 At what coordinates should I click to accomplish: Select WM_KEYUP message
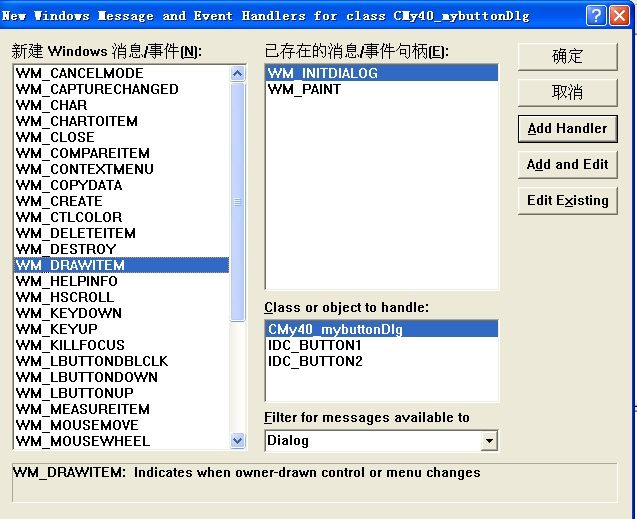[121, 329]
